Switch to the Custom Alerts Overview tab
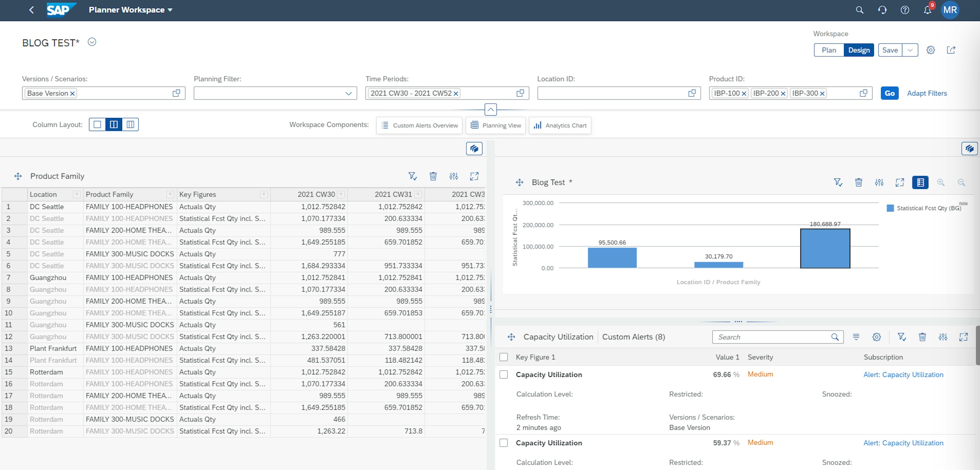Viewport: 980px width, 470px height. (420, 125)
